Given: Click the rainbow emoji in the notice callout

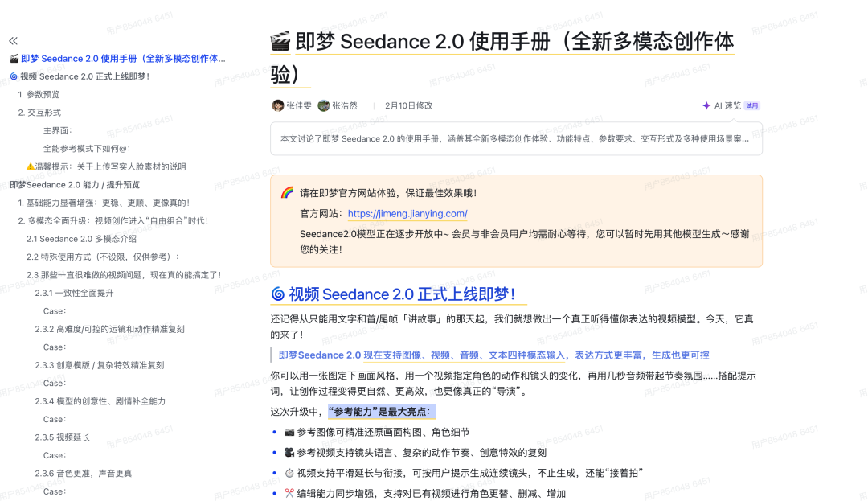Looking at the screenshot, I should [x=287, y=193].
